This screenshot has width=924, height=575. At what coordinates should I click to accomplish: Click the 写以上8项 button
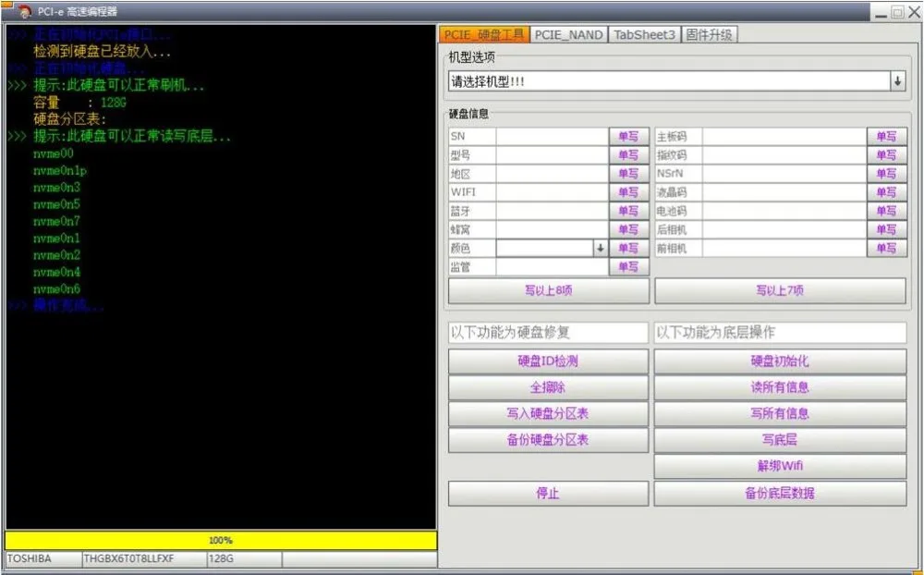pos(549,291)
